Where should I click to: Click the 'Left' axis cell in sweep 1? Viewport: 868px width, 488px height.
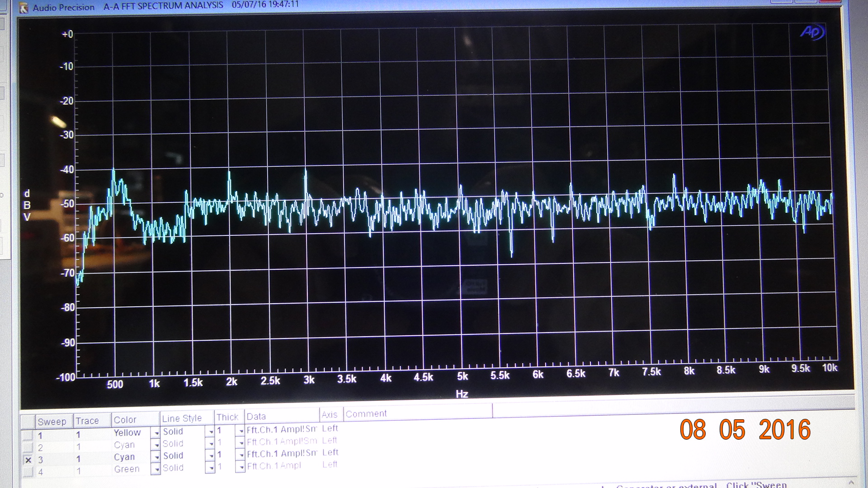point(330,428)
